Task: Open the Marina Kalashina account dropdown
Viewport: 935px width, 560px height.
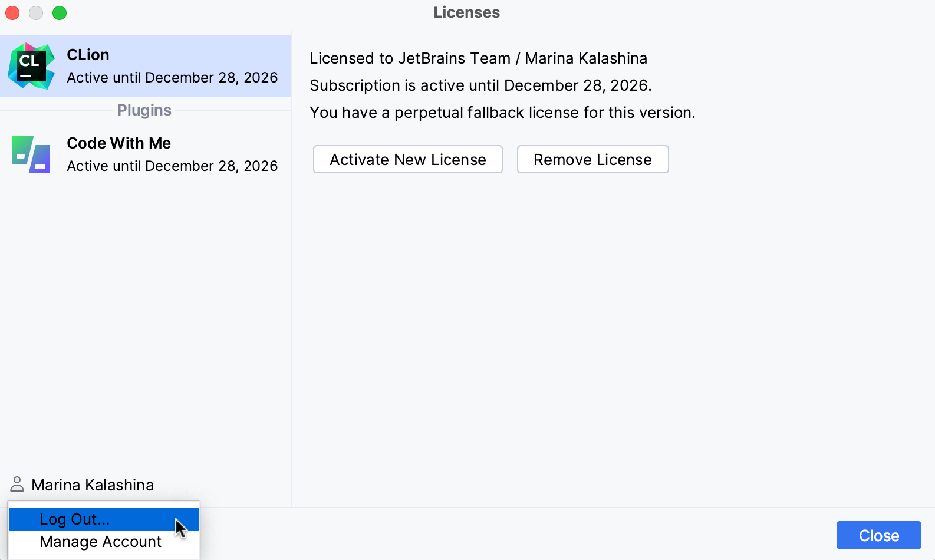Action: [93, 485]
